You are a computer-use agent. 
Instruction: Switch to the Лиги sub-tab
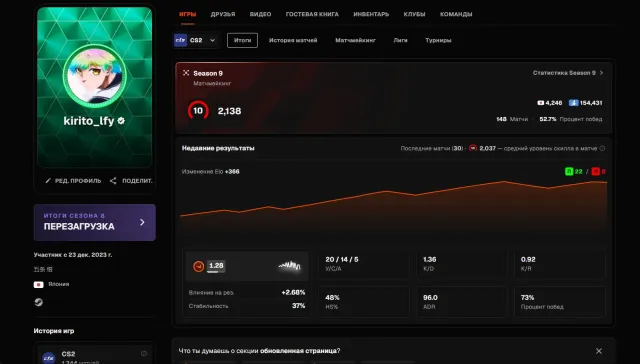pos(400,40)
